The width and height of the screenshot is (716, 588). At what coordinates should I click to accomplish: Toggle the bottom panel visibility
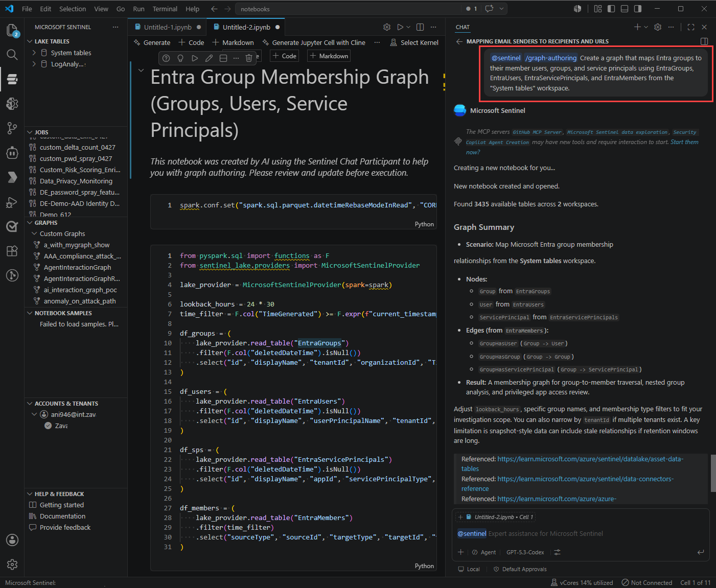(x=625, y=9)
